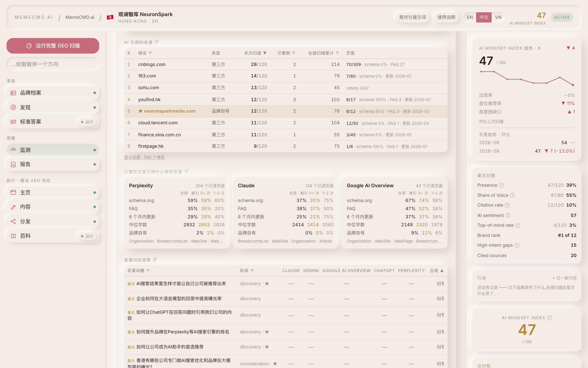Click the MemeCMO.ai breadcrumb
588x368 pixels.
(x=80, y=17)
